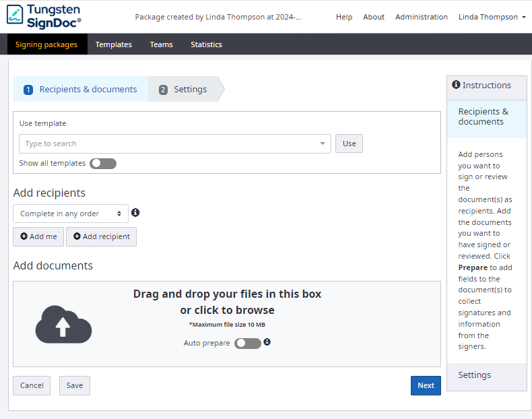Open the Administration link
This screenshot has height=419, width=532.
click(421, 17)
